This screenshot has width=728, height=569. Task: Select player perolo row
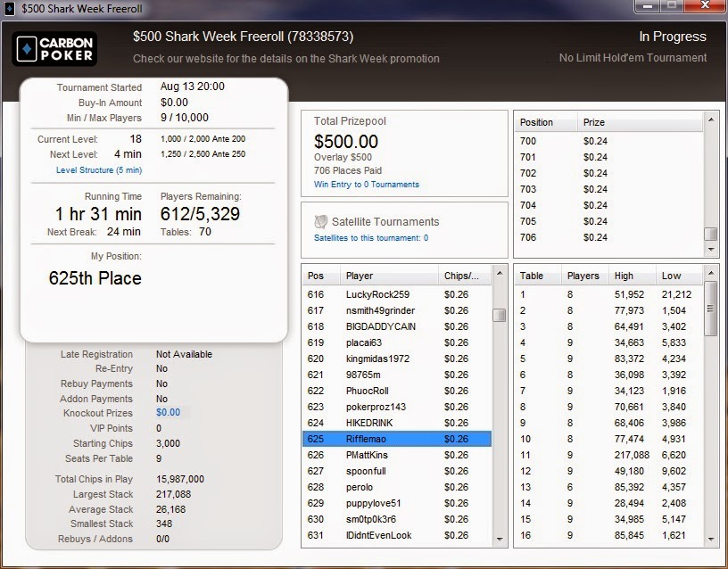tap(397, 487)
